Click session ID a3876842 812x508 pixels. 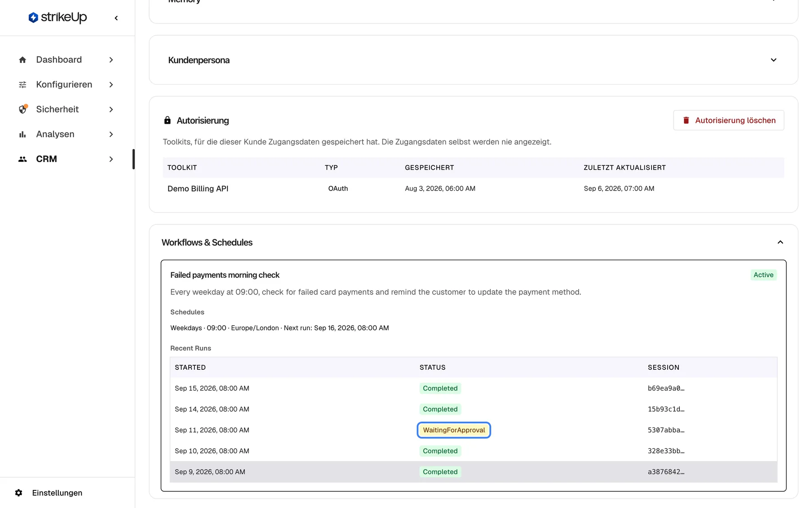tap(666, 472)
